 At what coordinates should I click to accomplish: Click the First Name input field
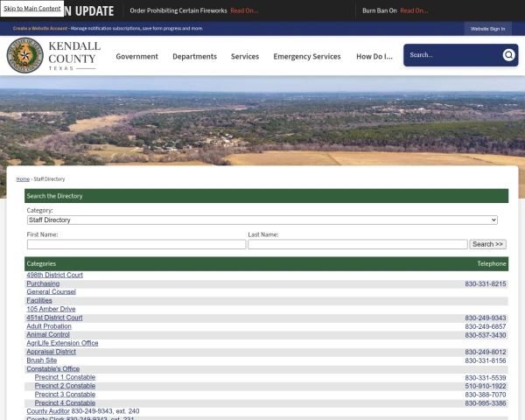point(136,244)
